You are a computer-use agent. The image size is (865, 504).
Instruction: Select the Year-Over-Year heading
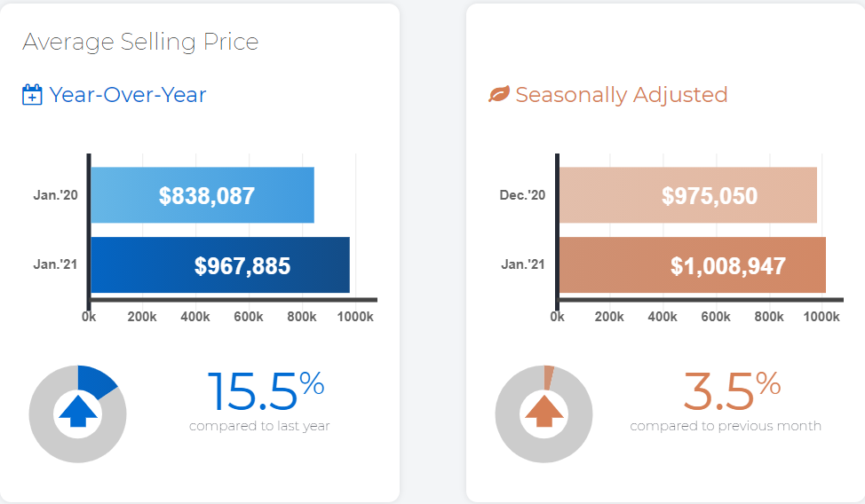pyautogui.click(x=127, y=95)
